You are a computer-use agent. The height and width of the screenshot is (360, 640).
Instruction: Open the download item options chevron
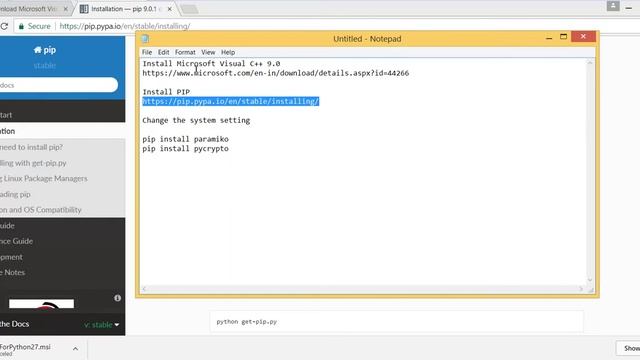[x=76, y=349]
